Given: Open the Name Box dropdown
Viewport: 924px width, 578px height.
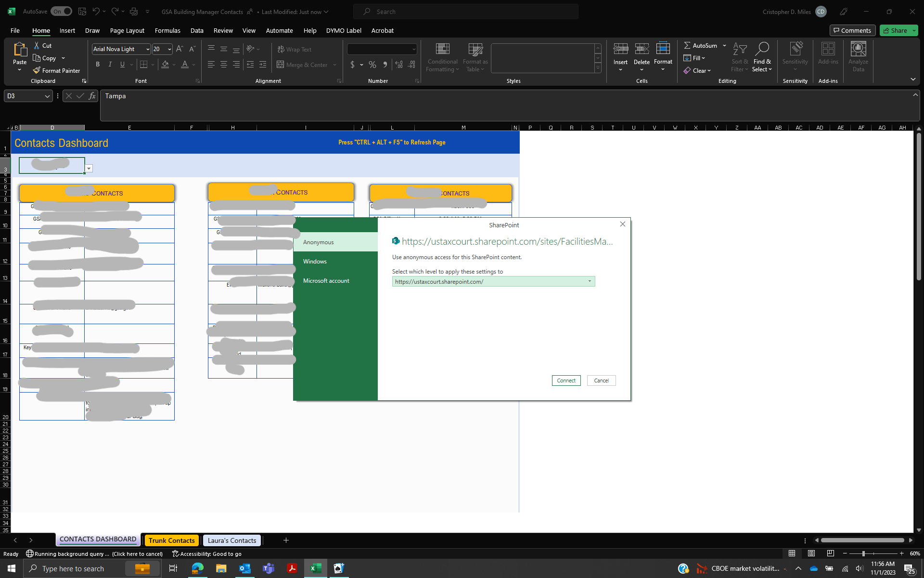Looking at the screenshot, I should [47, 96].
